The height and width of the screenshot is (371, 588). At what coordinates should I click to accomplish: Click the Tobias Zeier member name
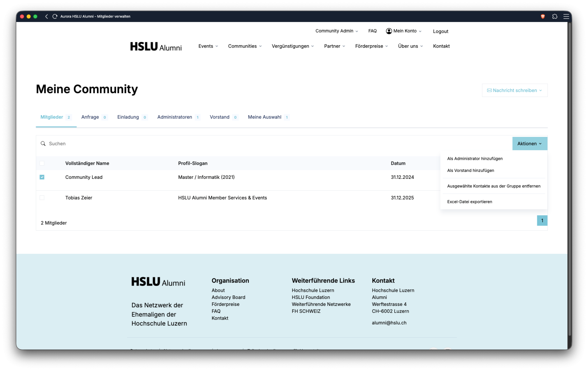(x=79, y=198)
